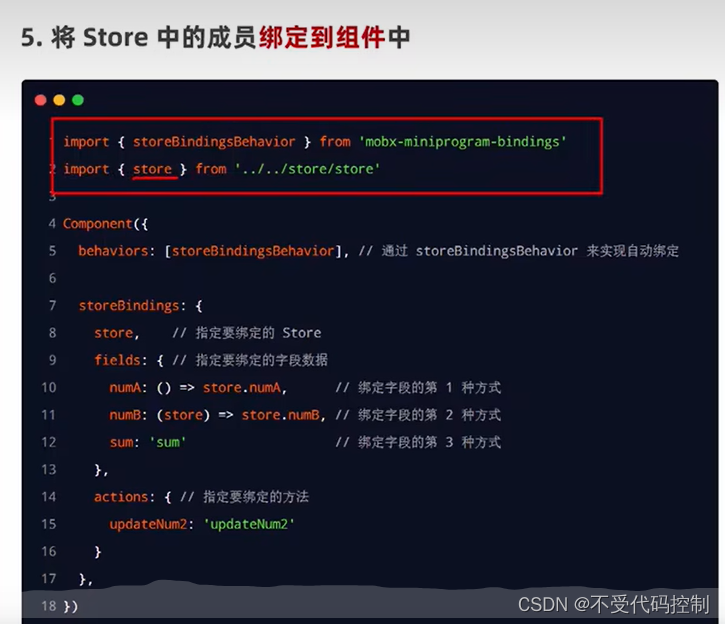Click the 'sum' string value on line 12

(168, 442)
